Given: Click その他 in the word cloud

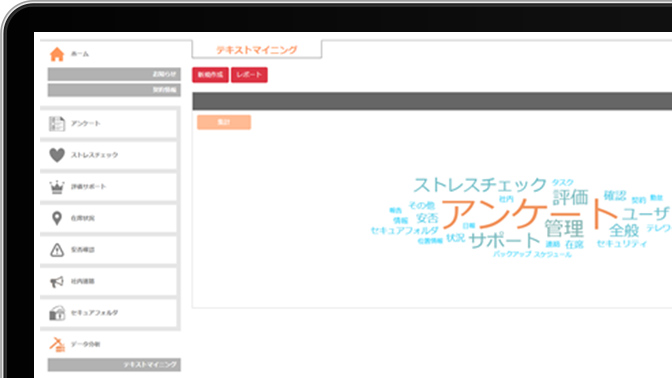Looking at the screenshot, I should [422, 205].
